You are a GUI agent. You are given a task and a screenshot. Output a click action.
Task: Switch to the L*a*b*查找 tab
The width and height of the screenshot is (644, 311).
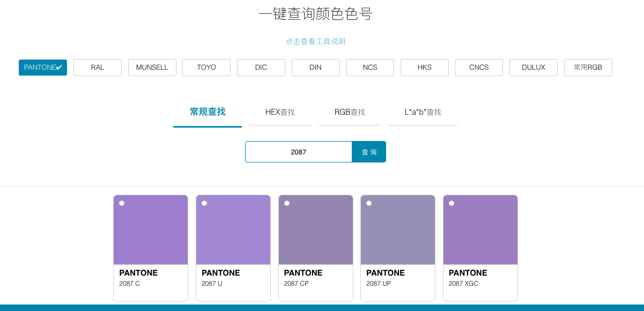pos(423,112)
